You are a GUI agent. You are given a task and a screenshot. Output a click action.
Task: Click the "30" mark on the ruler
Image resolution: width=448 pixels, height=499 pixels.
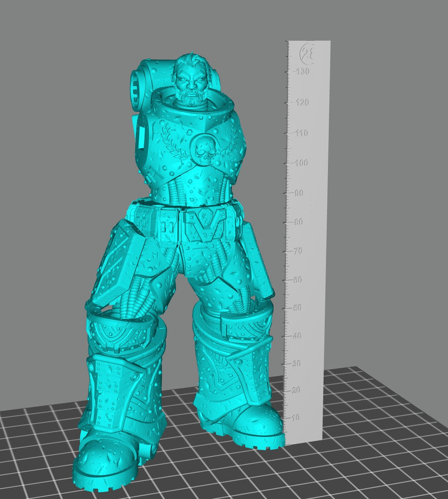(x=297, y=363)
